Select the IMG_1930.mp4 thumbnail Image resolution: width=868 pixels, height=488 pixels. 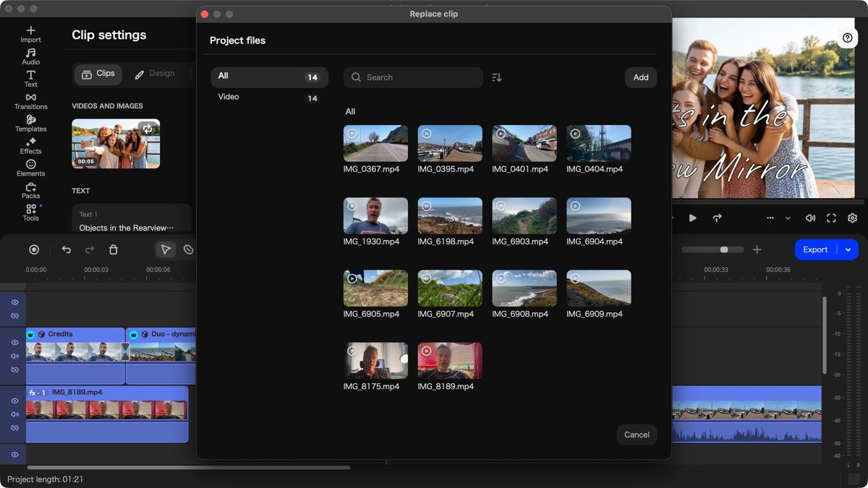tap(375, 215)
